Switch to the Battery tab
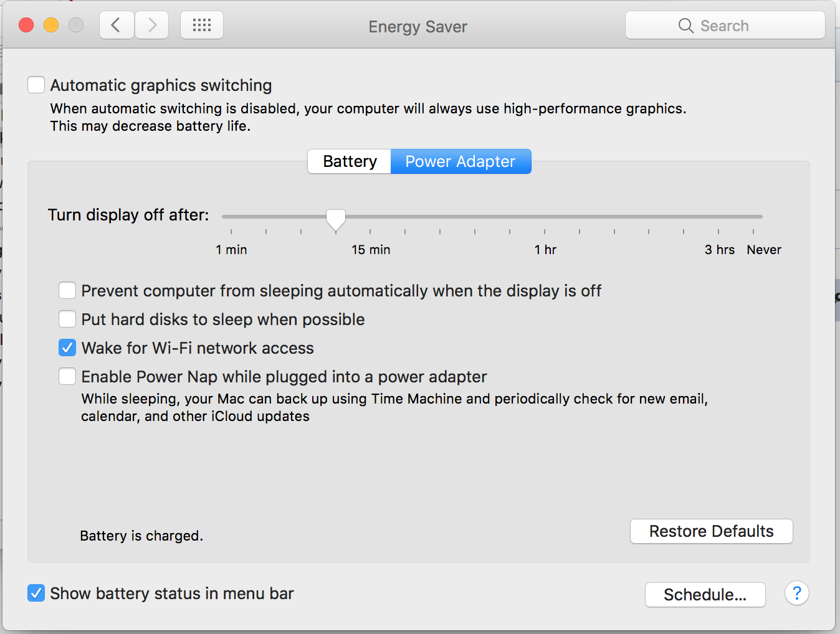Viewport: 840px width, 634px height. 350,161
